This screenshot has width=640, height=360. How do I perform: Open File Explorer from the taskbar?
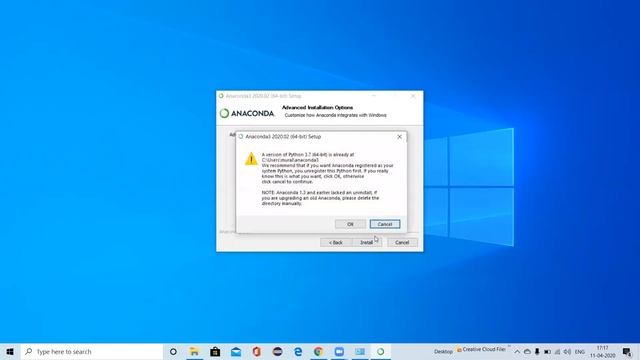pyautogui.click(x=194, y=351)
